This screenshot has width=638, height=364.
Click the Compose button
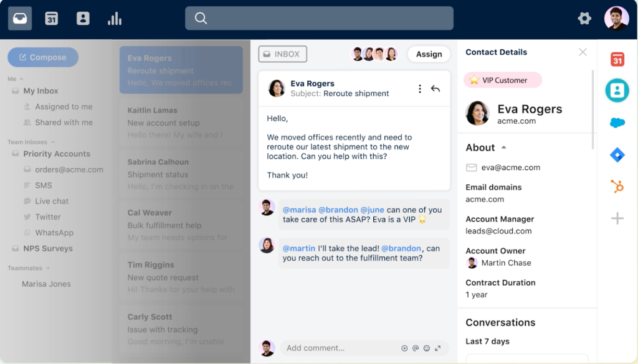click(x=43, y=57)
